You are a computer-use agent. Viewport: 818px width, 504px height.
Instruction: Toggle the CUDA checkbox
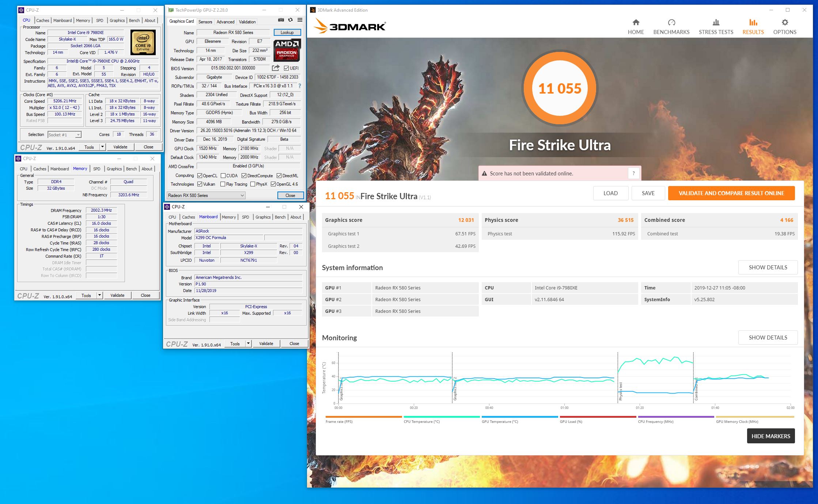pos(223,176)
